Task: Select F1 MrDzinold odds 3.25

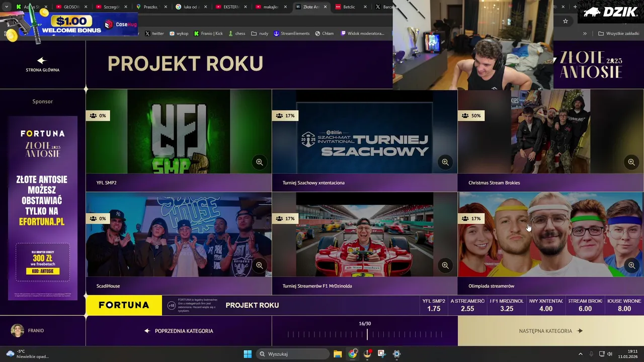Action: [507, 305]
